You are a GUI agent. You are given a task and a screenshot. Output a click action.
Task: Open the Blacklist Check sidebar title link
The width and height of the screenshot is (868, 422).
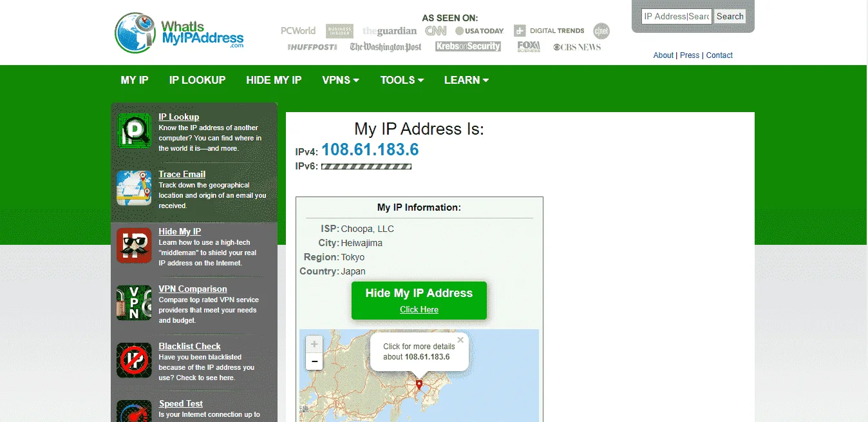click(190, 346)
